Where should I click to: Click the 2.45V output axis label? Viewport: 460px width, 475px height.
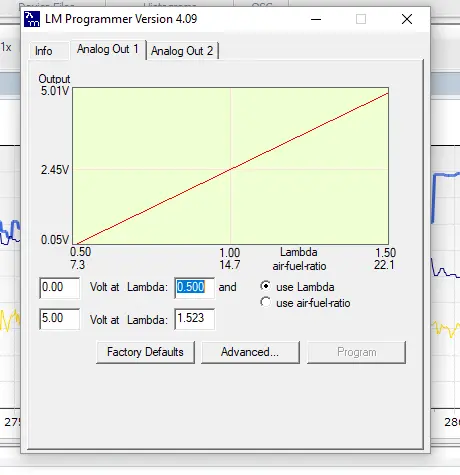55,170
